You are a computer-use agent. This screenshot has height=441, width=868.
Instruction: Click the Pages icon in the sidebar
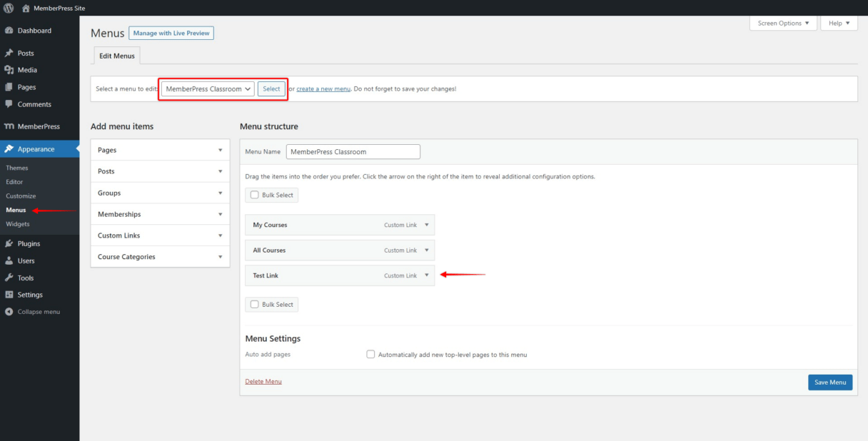tap(9, 87)
